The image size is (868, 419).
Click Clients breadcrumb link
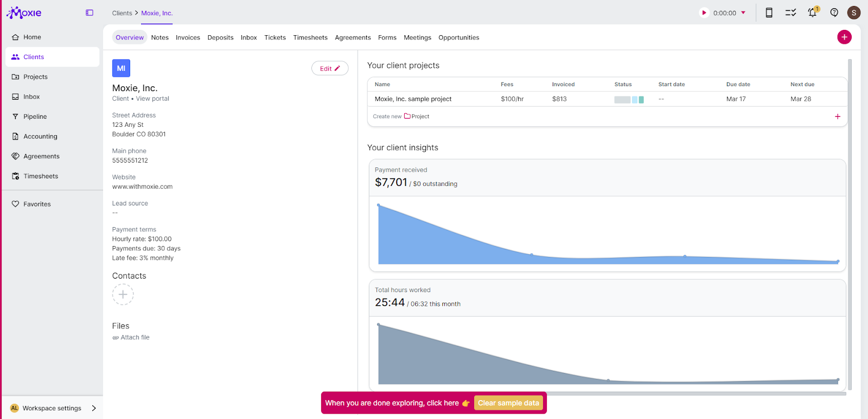(122, 13)
